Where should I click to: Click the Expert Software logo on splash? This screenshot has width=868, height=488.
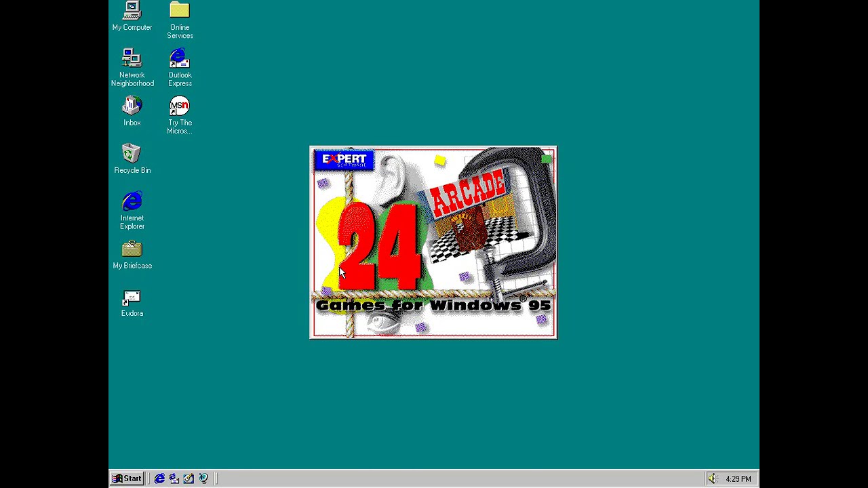344,160
